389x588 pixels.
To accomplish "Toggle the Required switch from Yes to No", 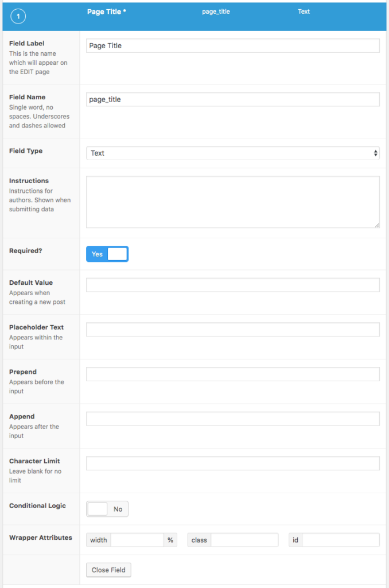I will click(x=107, y=253).
